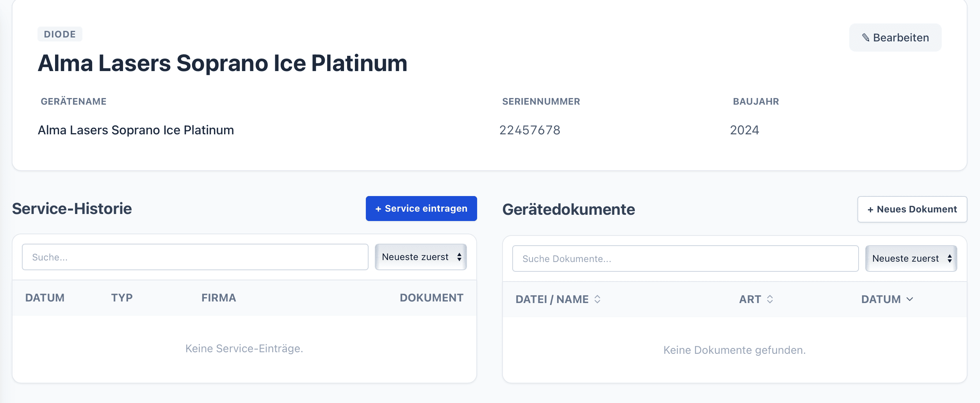Click the DIODE category badge
Image resolution: width=980 pixels, height=403 pixels.
60,34
